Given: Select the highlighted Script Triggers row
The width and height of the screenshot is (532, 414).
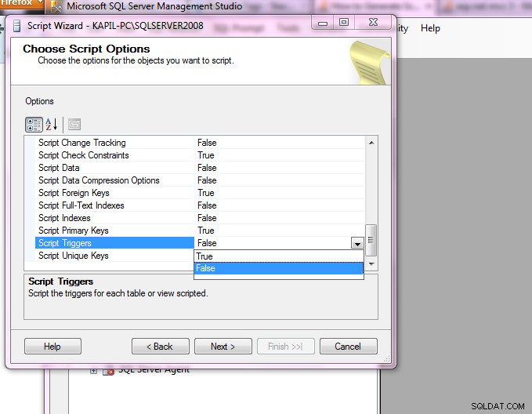Looking at the screenshot, I should pos(114,243).
